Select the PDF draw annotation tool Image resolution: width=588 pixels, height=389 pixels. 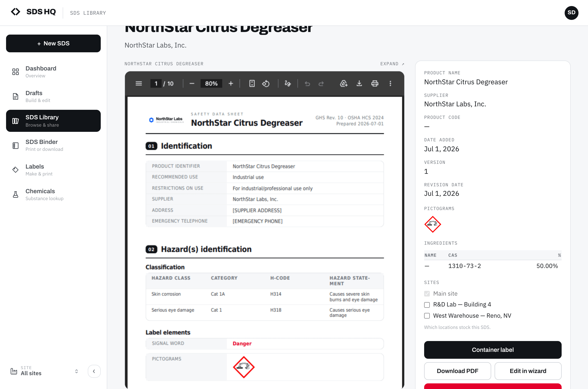288,84
